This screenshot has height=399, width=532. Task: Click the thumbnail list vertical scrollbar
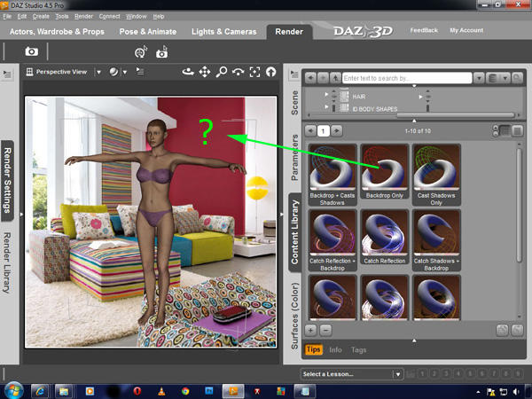pos(519,206)
